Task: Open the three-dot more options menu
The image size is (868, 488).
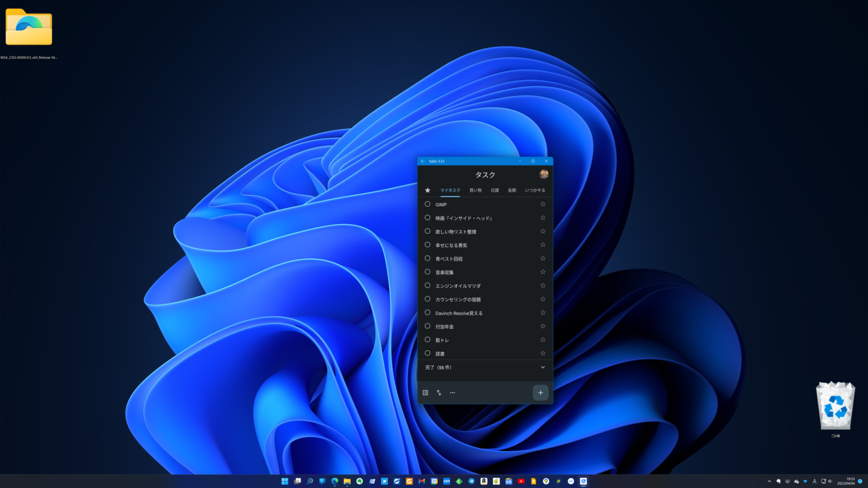Action: tap(452, 393)
